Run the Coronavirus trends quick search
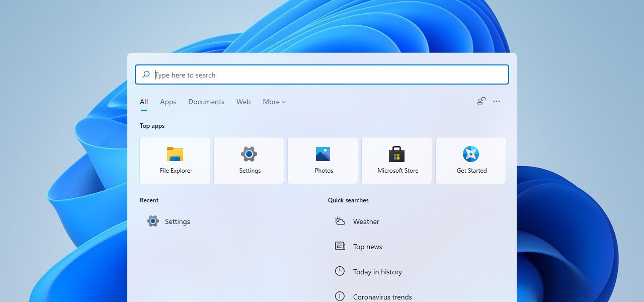Image resolution: width=644 pixels, height=302 pixels. pyautogui.click(x=382, y=297)
